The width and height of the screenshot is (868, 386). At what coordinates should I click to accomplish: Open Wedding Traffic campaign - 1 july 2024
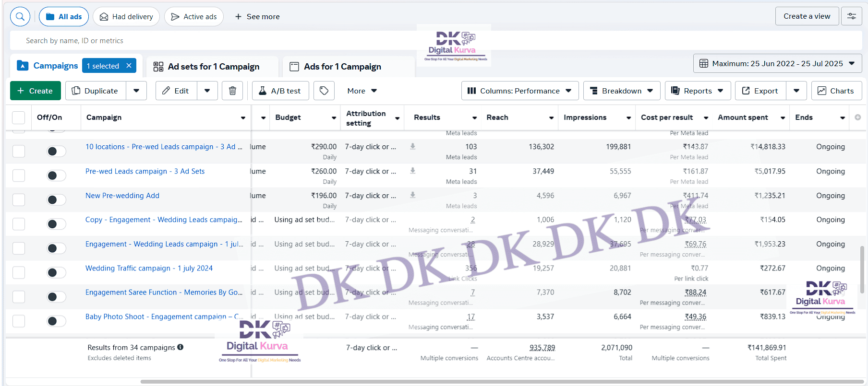149,268
